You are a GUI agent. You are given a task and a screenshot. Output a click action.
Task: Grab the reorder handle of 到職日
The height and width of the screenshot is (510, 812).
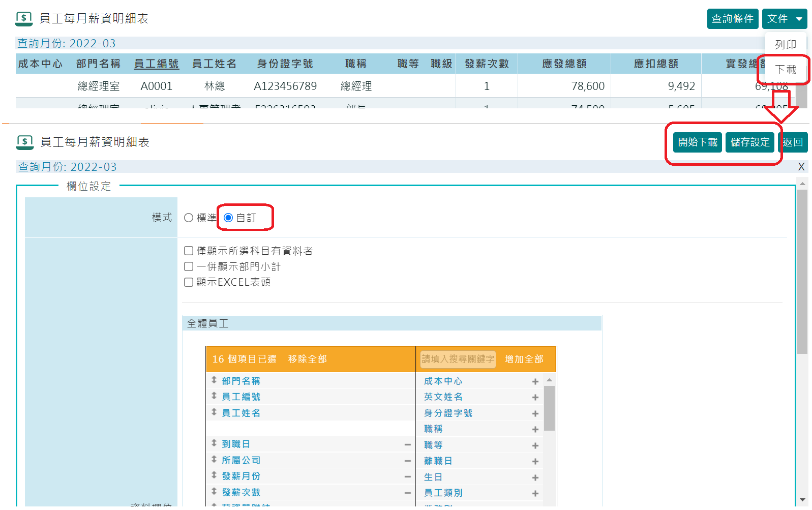214,443
